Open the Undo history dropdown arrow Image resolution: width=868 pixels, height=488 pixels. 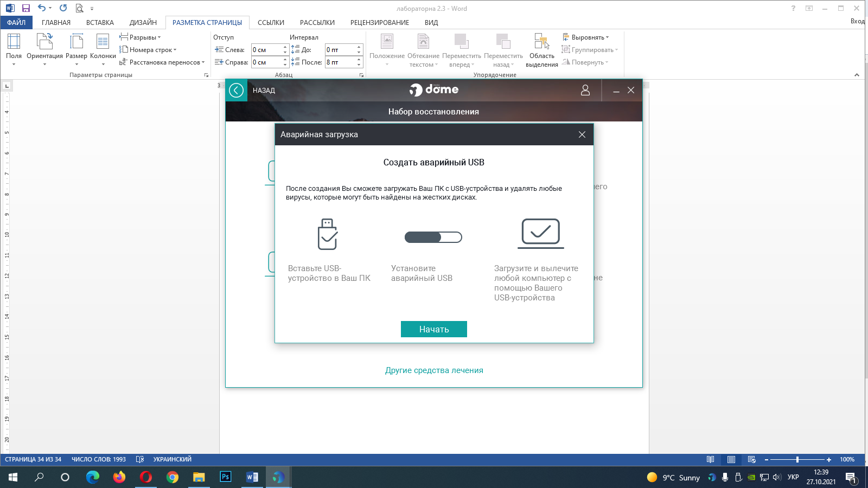click(50, 8)
